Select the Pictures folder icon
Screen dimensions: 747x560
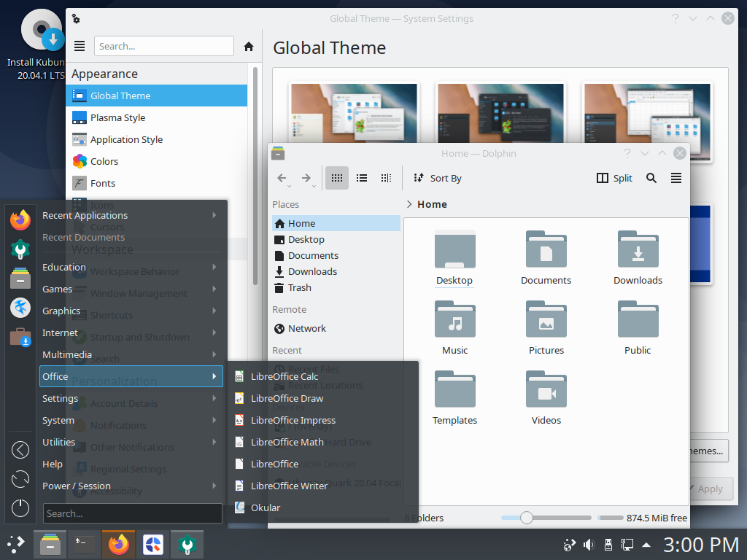point(546,319)
